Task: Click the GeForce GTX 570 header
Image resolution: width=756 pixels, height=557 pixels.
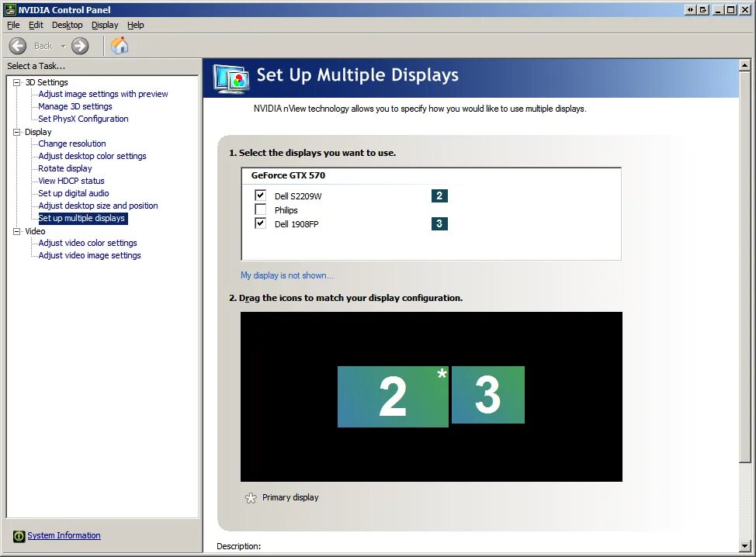Action: 288,175
